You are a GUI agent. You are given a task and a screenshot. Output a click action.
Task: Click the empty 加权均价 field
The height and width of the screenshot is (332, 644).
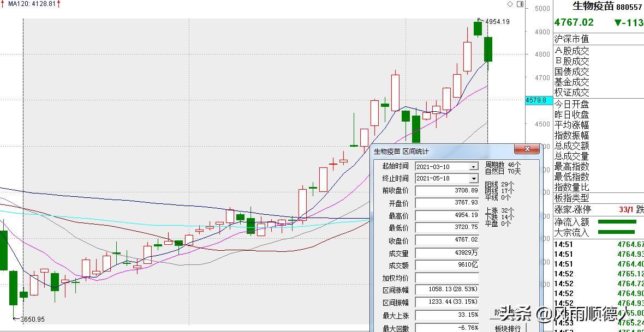click(x=447, y=278)
